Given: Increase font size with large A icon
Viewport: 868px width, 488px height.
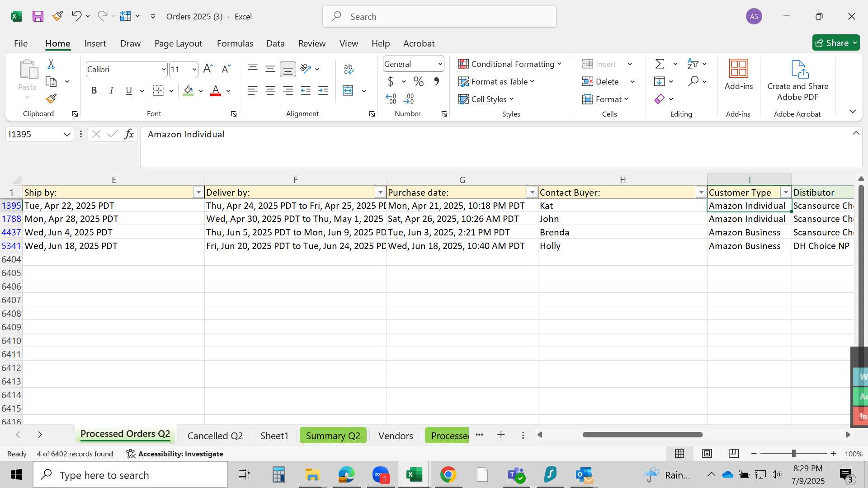Looking at the screenshot, I should pos(208,69).
